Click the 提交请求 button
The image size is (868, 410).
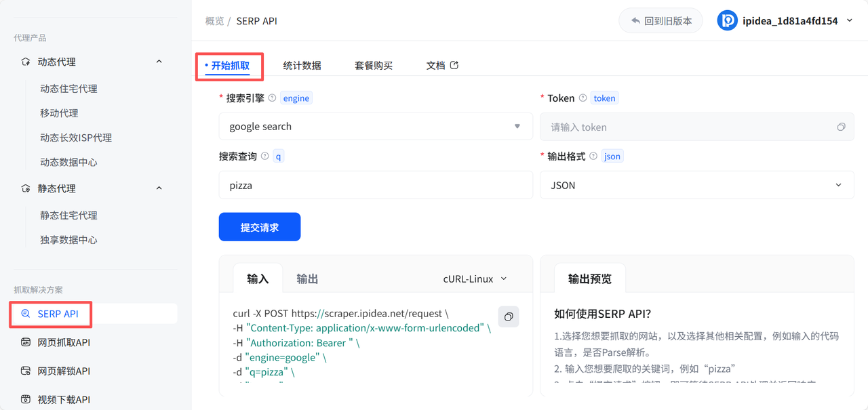(x=259, y=227)
